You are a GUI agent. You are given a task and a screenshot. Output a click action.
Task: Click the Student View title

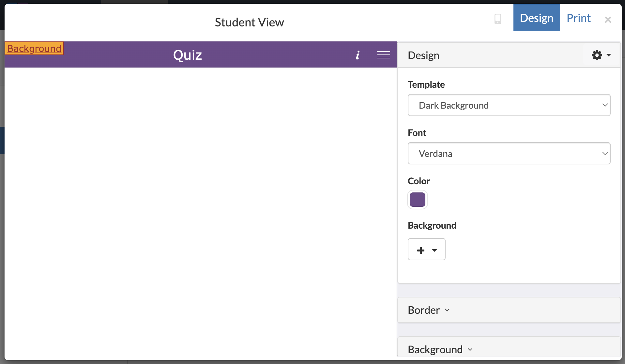pos(249,22)
